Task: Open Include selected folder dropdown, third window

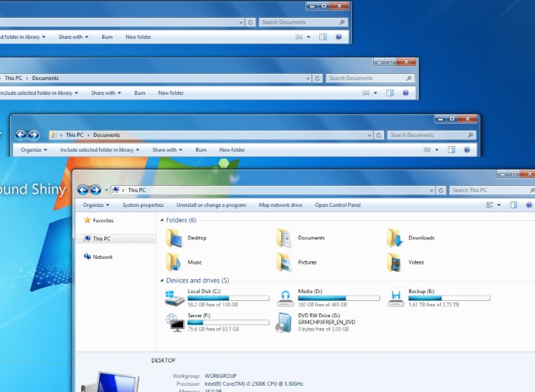Action: 100,149
